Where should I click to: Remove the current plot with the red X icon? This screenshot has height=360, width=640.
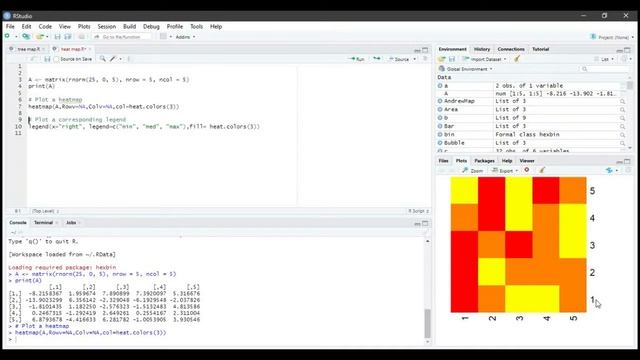pos(527,170)
